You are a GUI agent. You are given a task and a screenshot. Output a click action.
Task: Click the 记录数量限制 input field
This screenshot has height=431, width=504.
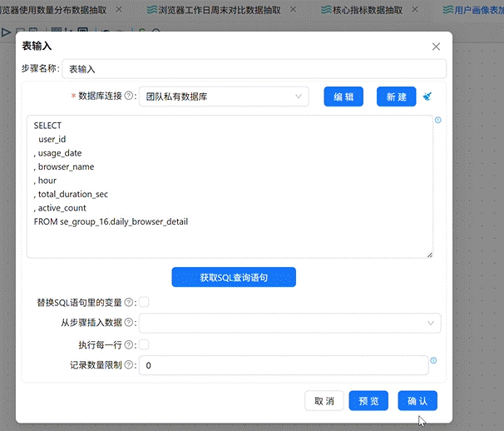[x=284, y=365]
